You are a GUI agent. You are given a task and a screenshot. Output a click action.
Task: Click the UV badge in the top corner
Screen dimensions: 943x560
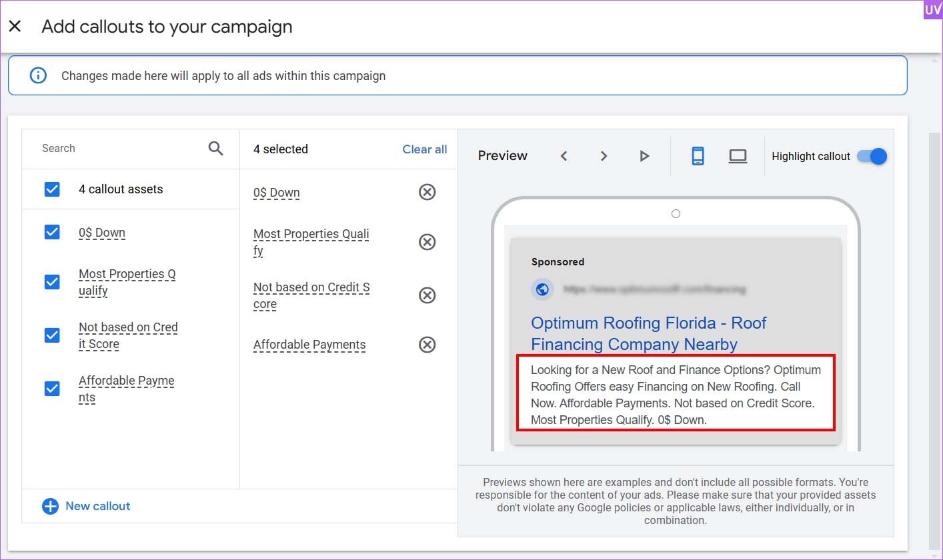933,9
